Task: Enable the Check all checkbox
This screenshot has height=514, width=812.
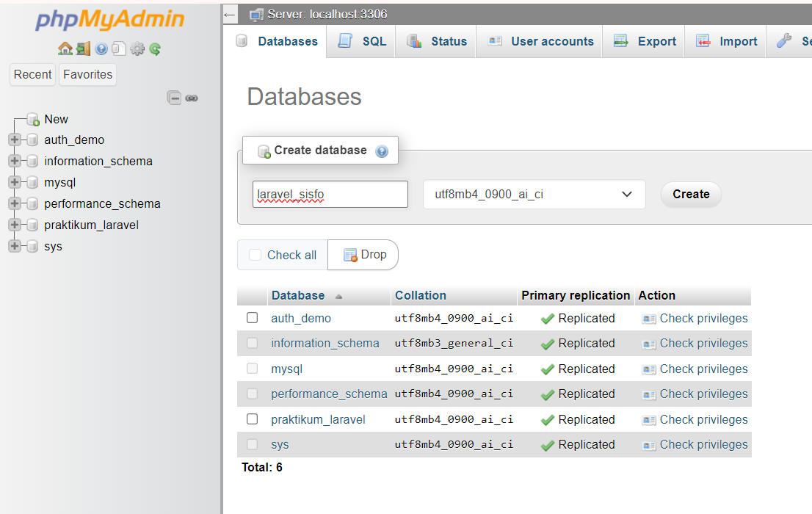Action: coord(255,254)
